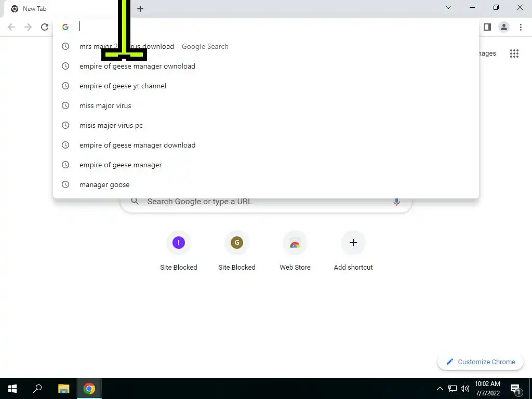Toggle the Chrome side panel icon
This screenshot has width=532, height=399.
coord(487,27)
